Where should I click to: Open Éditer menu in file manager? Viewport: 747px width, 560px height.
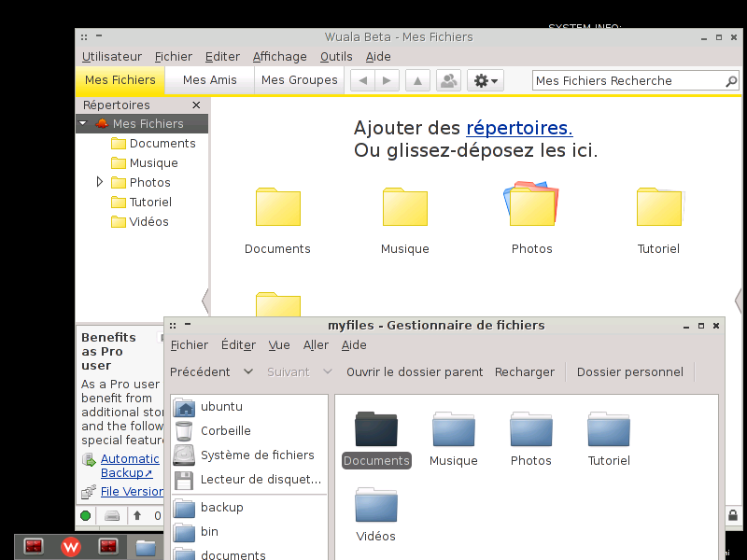point(238,345)
